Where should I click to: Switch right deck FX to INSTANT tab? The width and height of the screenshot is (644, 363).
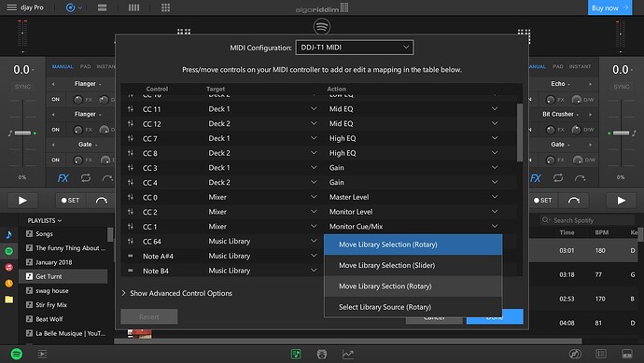point(580,66)
